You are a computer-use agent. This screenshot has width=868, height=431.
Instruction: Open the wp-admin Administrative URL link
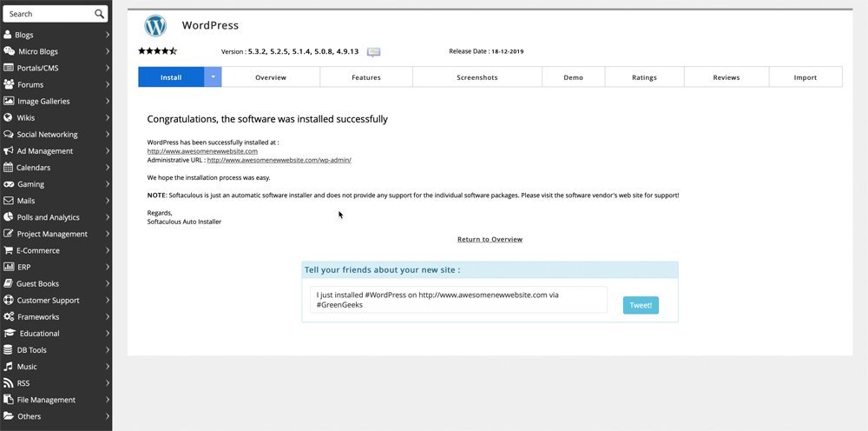tap(279, 160)
